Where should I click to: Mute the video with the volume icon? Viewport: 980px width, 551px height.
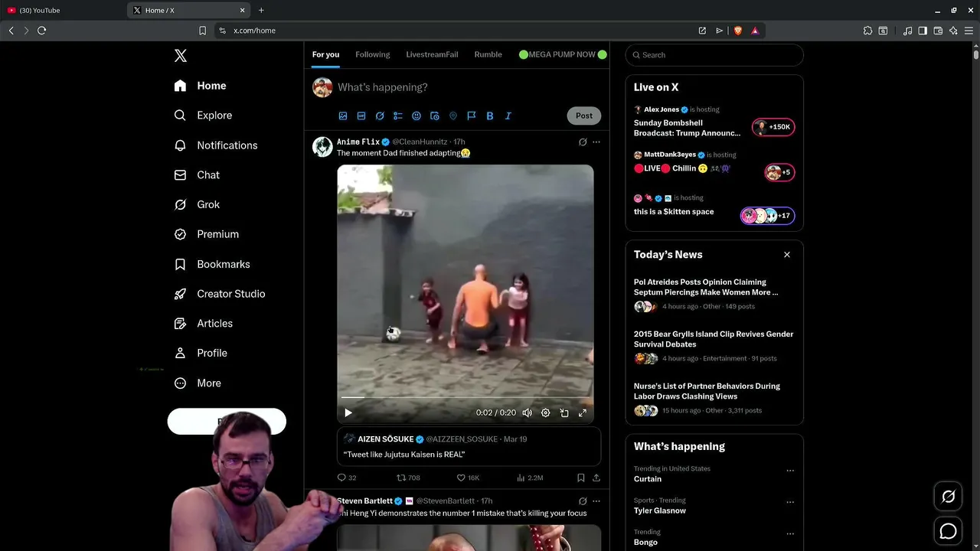tap(528, 412)
